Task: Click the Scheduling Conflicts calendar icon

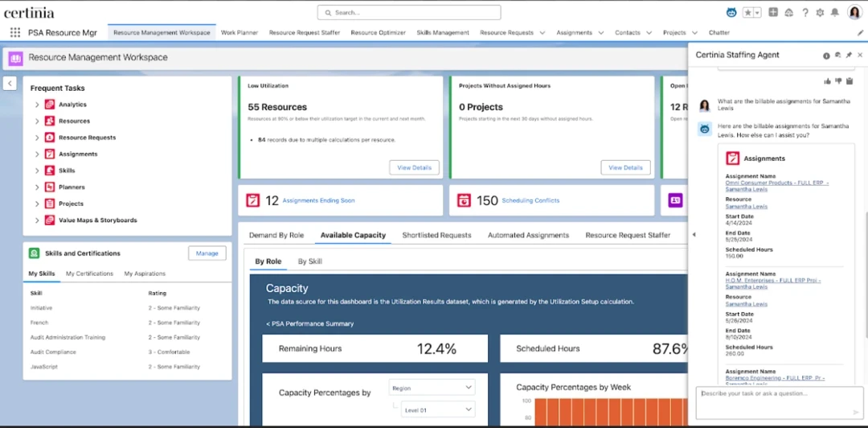Action: [x=465, y=200]
